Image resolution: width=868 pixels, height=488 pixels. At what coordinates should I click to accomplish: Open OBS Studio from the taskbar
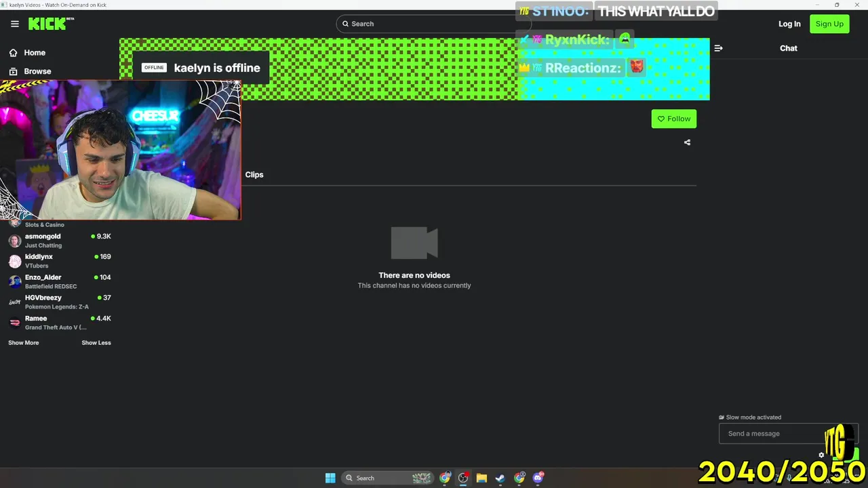tap(463, 478)
